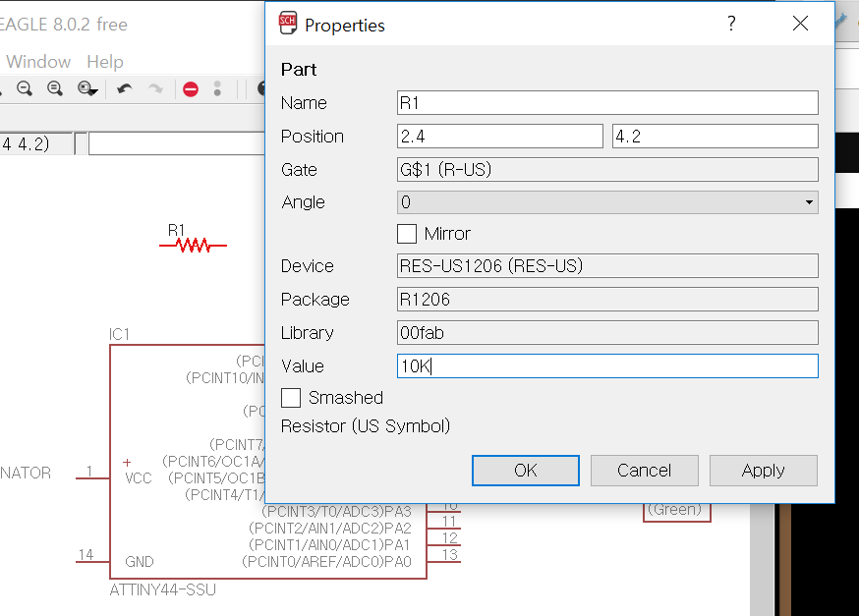Viewport: 859px width, 616px height.
Task: Click the Position Y field 4.2
Action: 715,136
